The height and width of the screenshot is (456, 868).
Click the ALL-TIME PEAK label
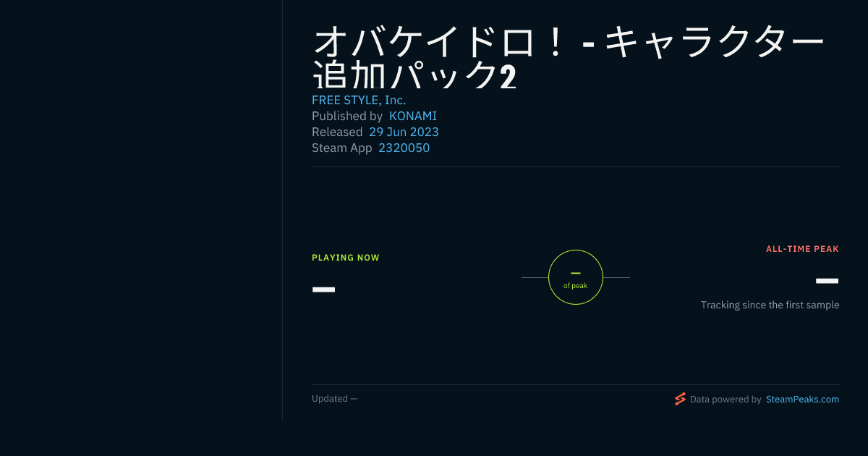tap(802, 249)
